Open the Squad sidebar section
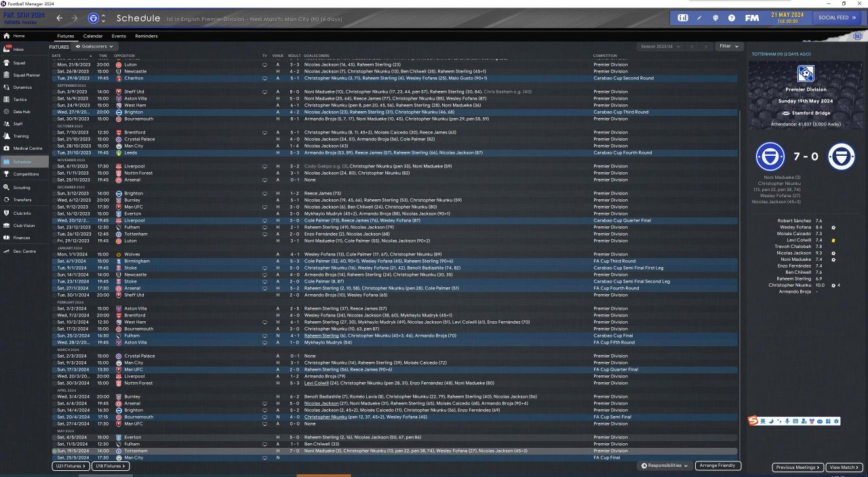This screenshot has height=477, width=868. [24, 63]
